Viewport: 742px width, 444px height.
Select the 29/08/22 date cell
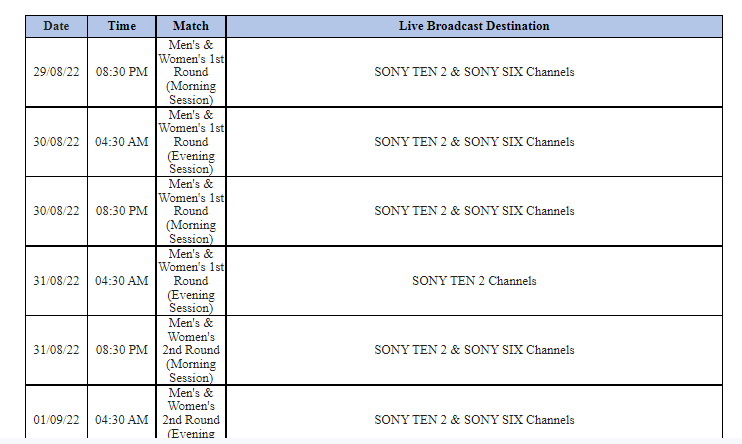56,72
